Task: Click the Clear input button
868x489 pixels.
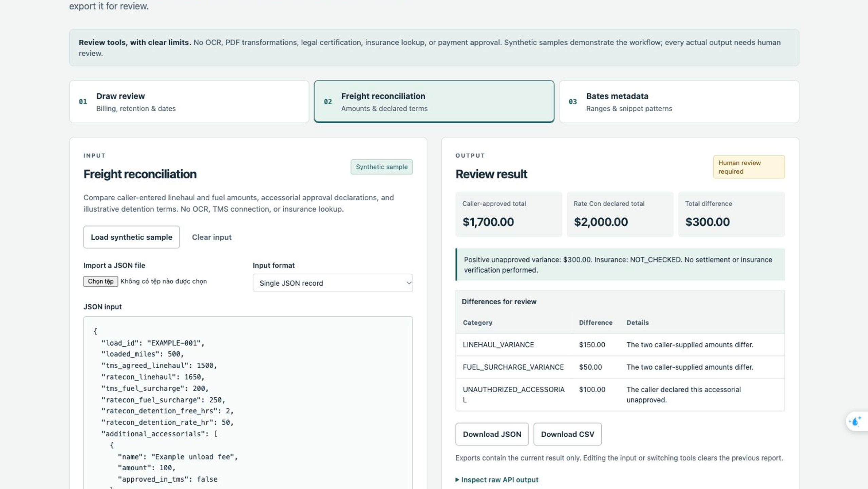Action: [x=212, y=237]
